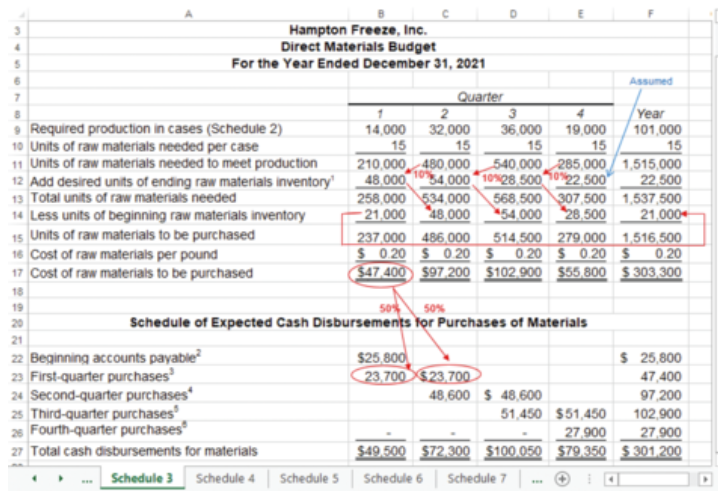Click the circled $47,400 cost cell
This screenshot has height=493, width=718.
(380, 273)
